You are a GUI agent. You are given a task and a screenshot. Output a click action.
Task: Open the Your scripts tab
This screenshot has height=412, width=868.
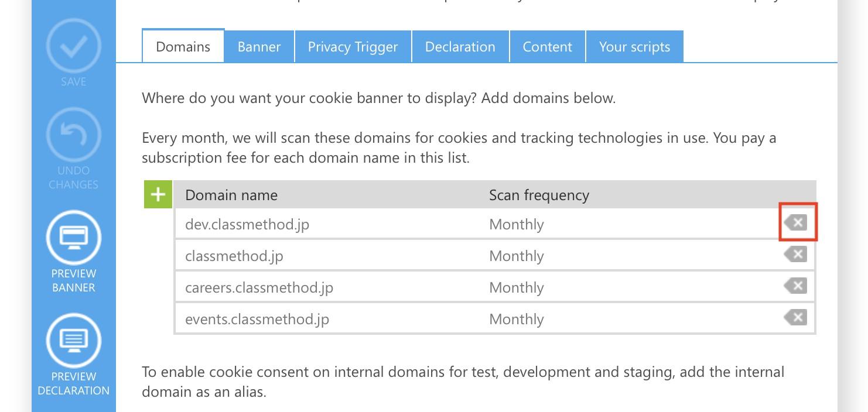634,46
